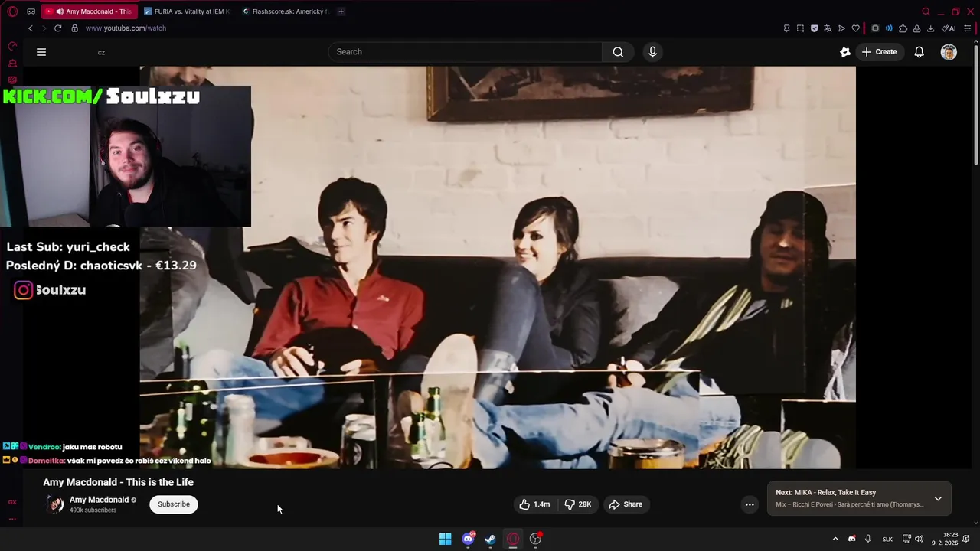
Task: Show the browser downloads panel
Action: [930, 28]
